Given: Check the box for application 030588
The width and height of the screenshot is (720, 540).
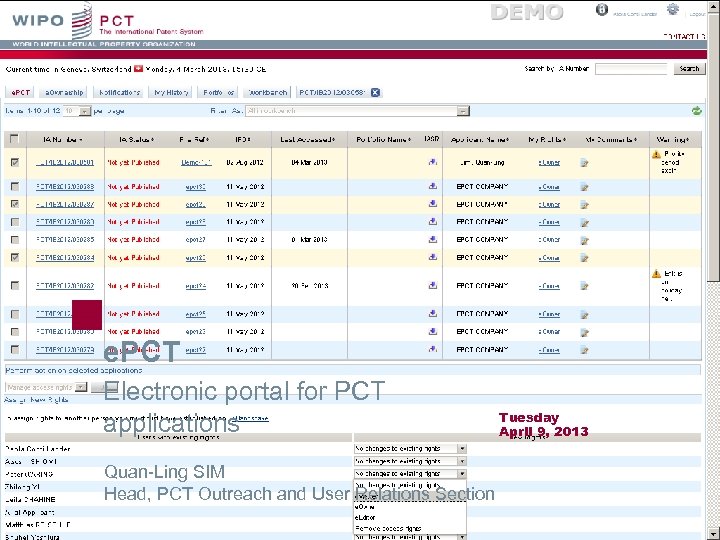Looking at the screenshot, I should tap(15, 186).
